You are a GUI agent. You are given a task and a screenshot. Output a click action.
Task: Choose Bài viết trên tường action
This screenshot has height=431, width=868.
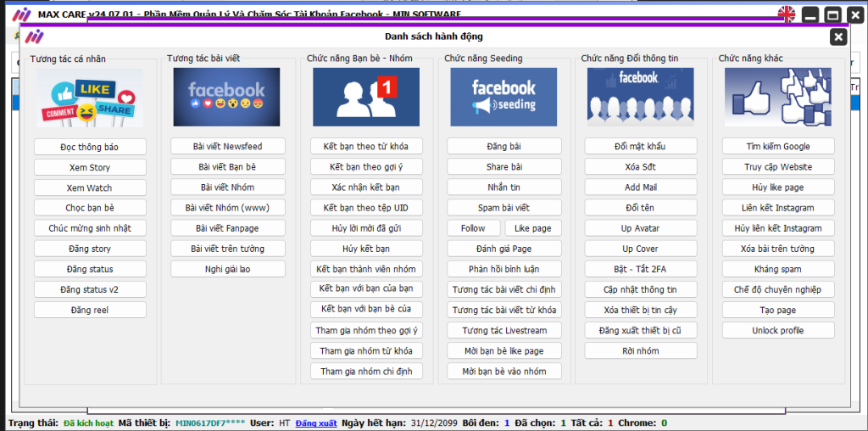click(227, 249)
